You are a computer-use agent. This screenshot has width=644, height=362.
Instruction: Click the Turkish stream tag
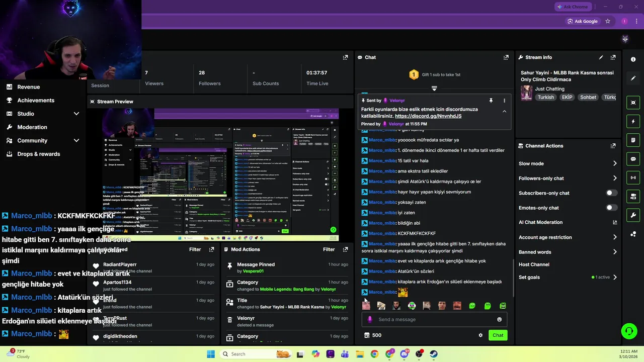(545, 97)
